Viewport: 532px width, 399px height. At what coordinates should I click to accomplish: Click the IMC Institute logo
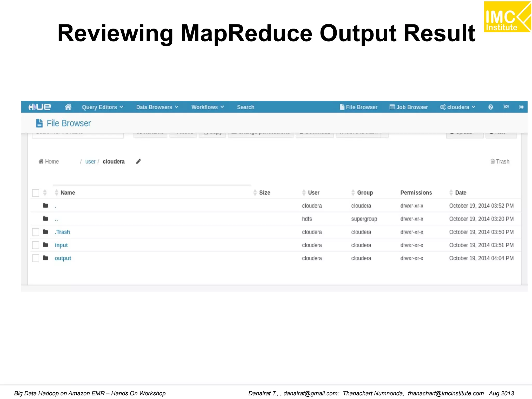(507, 17)
